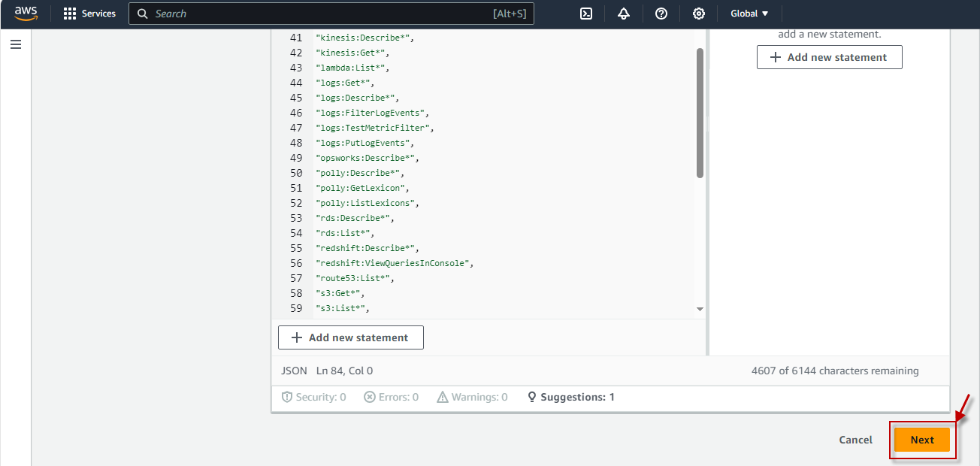
Task: Click the "logs:Get*" line
Action: point(345,83)
